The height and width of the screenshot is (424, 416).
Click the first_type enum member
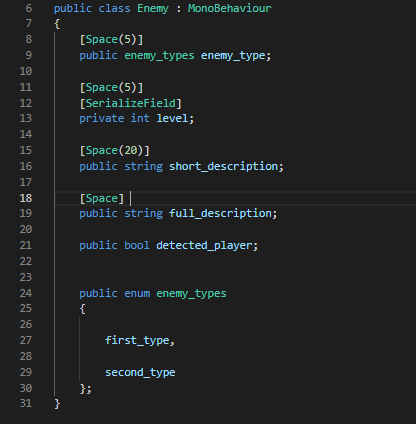pyautogui.click(x=137, y=340)
